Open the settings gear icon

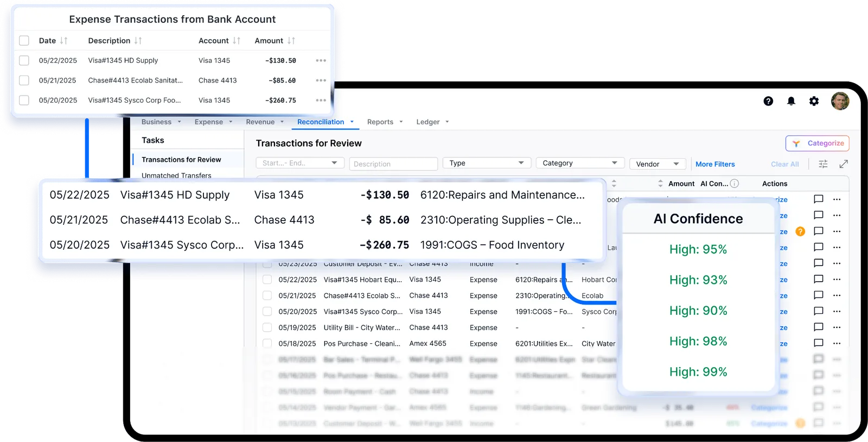click(x=814, y=101)
